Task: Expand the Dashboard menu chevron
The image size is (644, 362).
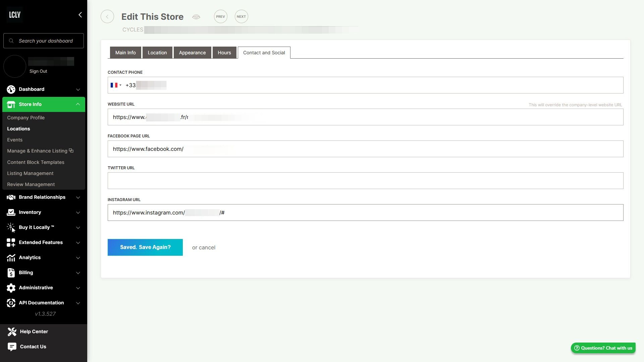Action: click(x=78, y=89)
